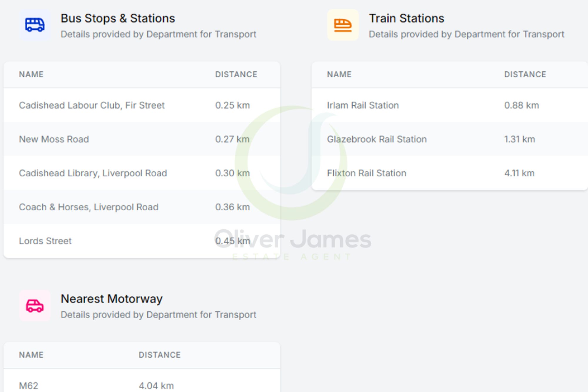The image size is (588, 392).
Task: Click bus table DISTANCE column header
Action: (x=236, y=74)
